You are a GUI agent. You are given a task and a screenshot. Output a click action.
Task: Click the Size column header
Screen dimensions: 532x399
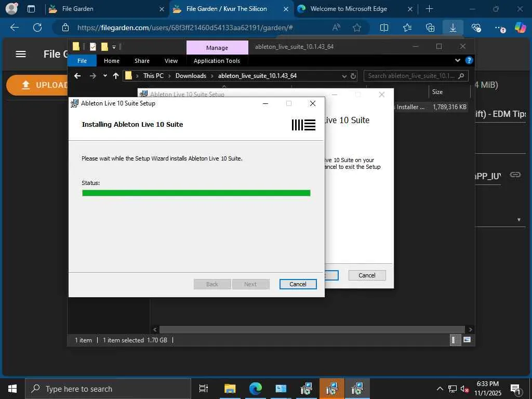coord(449,91)
